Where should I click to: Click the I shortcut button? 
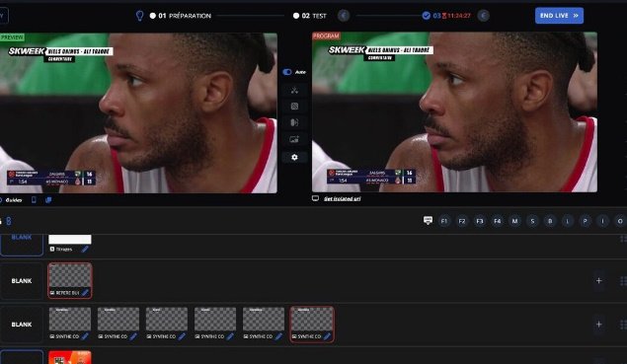coord(602,221)
